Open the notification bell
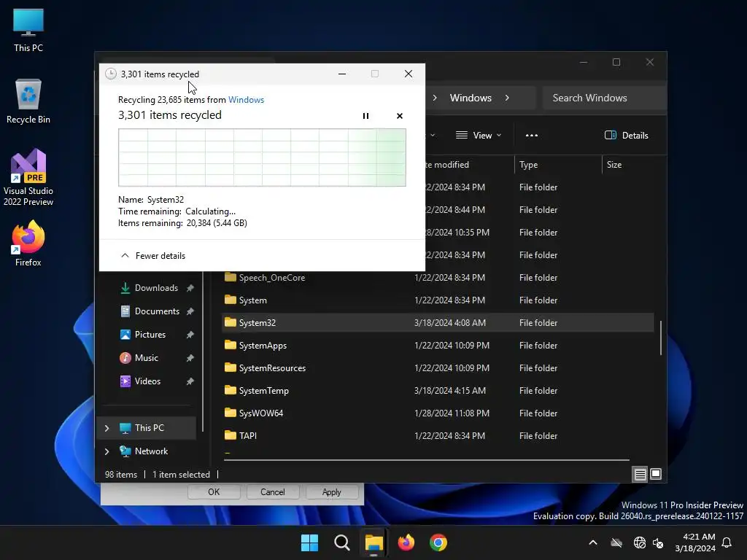The width and height of the screenshot is (747, 560). (727, 542)
